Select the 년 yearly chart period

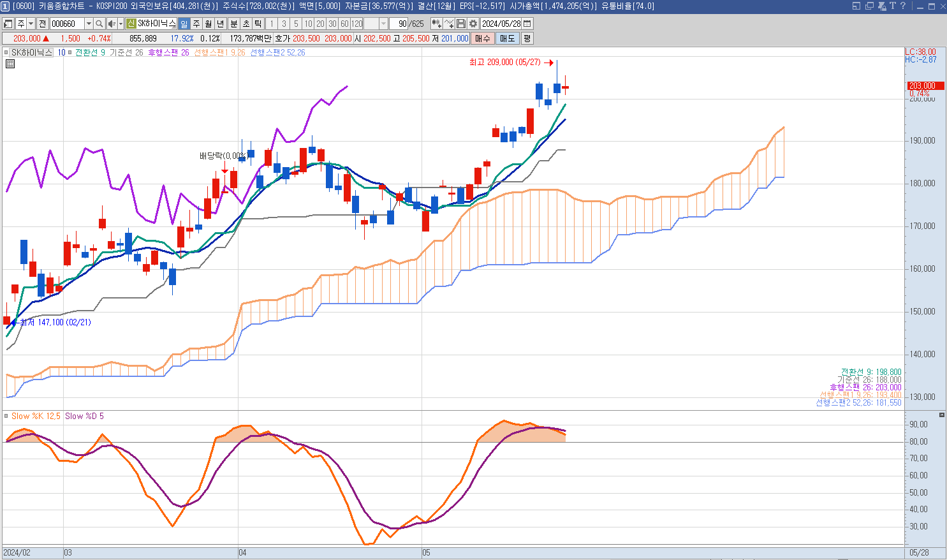coord(221,24)
